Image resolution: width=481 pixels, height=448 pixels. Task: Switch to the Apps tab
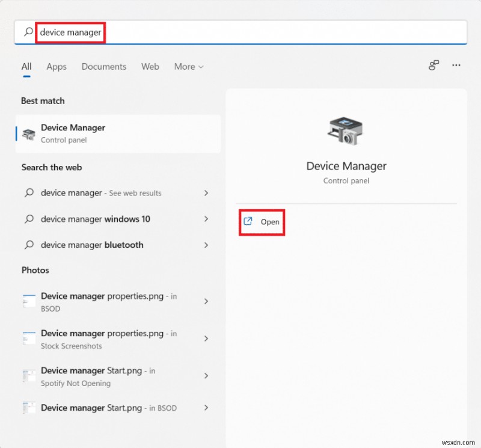coord(56,67)
